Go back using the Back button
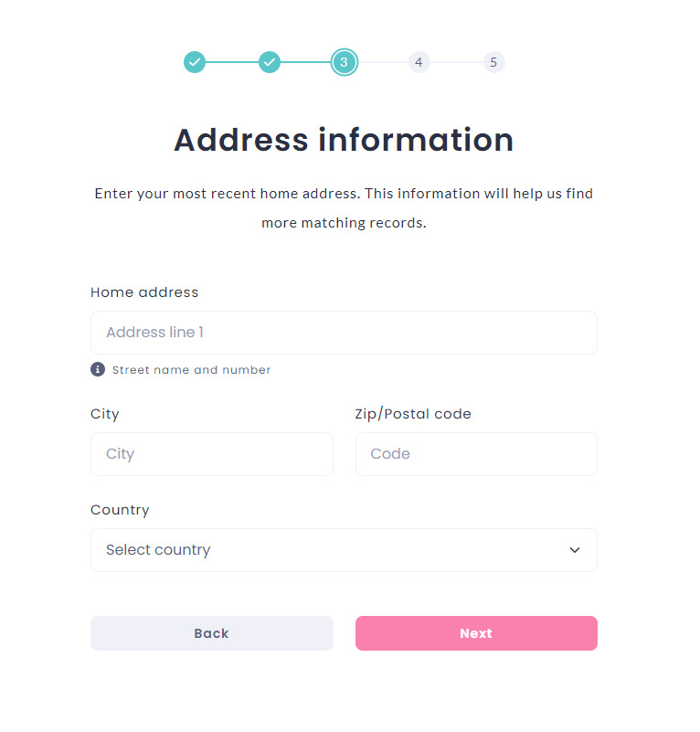700x732 pixels. coord(212,633)
